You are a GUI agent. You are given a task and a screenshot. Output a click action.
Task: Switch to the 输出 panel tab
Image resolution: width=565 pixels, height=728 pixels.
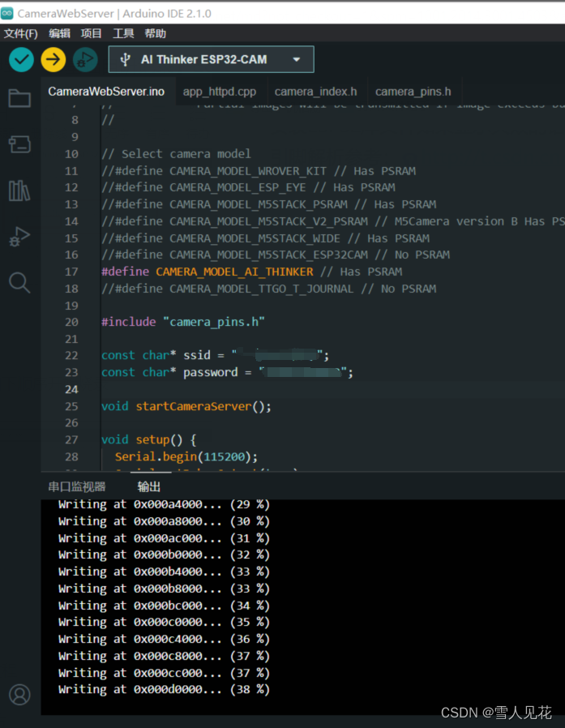pos(149,486)
